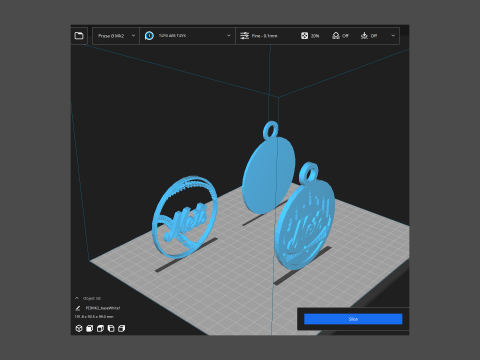Screen dimensions: 480x360
Task: Click the Fine 0.1mm profile label
Action: point(264,36)
